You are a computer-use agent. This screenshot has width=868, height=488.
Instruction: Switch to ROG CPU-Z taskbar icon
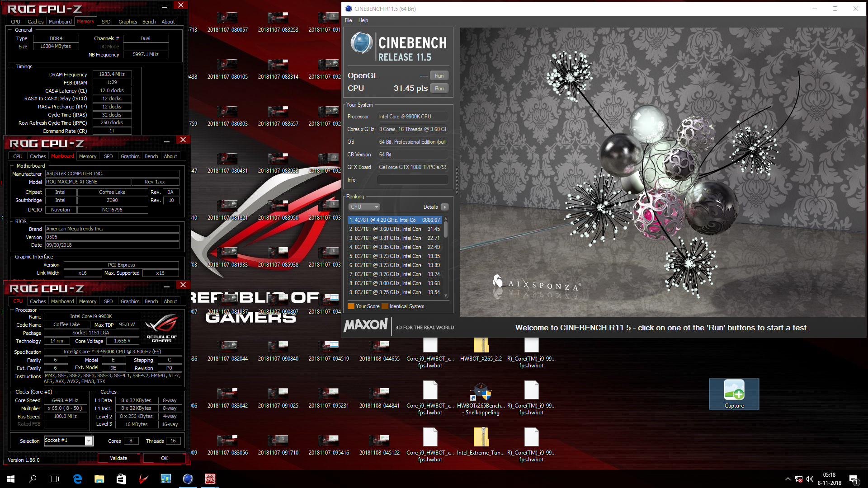[210, 479]
